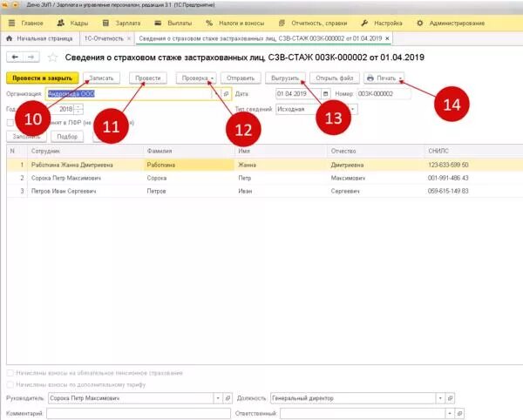Expand the Проверка dropdown button
This screenshot has width=523, height=420.
point(196,78)
